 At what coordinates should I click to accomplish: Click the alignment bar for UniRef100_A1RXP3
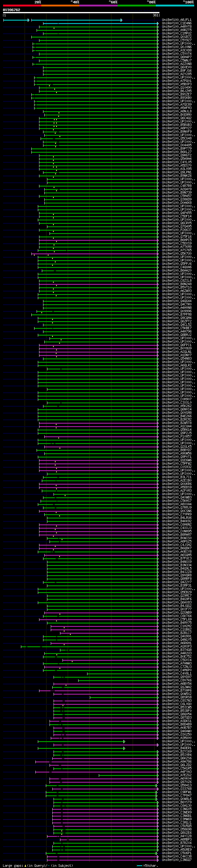(x=90, y=647)
